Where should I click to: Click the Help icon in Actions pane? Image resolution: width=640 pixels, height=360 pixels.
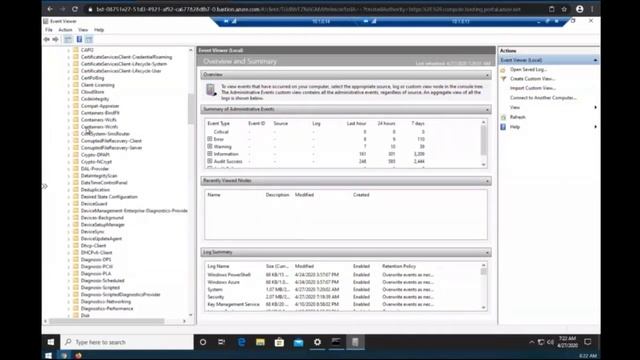click(503, 127)
